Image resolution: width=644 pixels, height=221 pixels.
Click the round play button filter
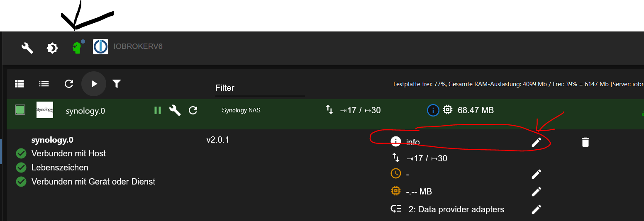point(94,84)
